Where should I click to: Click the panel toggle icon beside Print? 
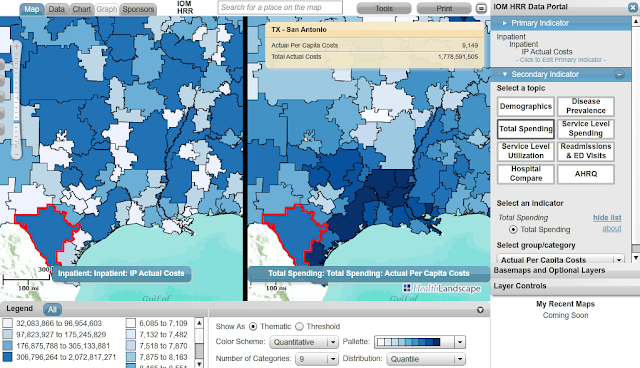(481, 8)
